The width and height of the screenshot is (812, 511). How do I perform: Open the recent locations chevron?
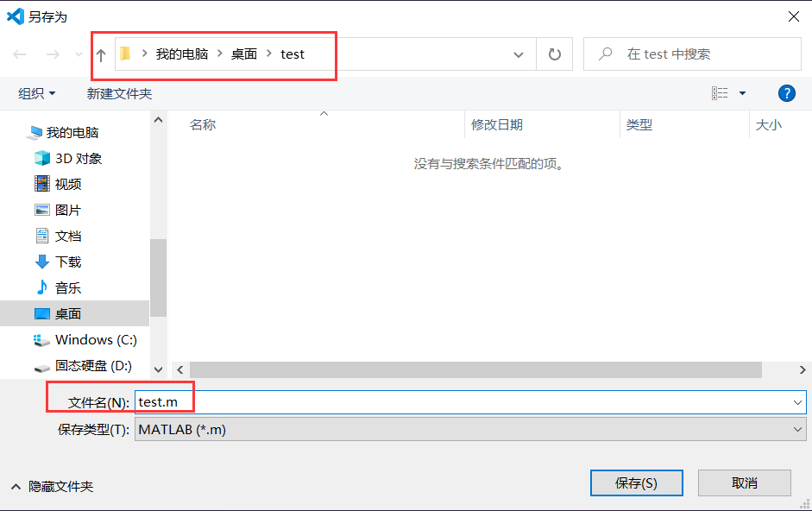(x=79, y=54)
